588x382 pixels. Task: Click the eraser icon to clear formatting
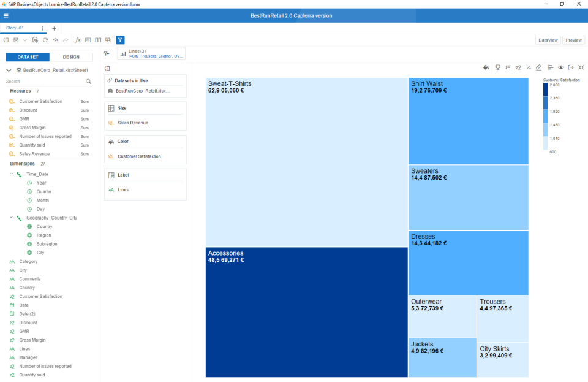[x=538, y=67]
